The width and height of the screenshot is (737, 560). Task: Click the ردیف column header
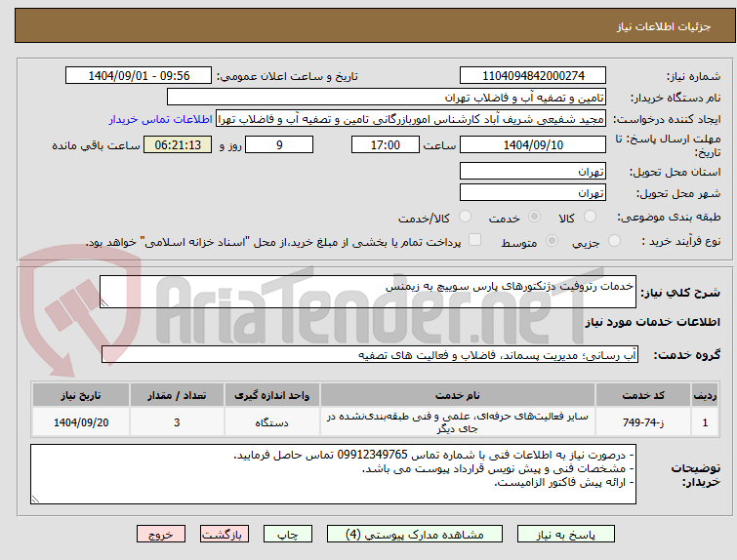click(x=705, y=395)
